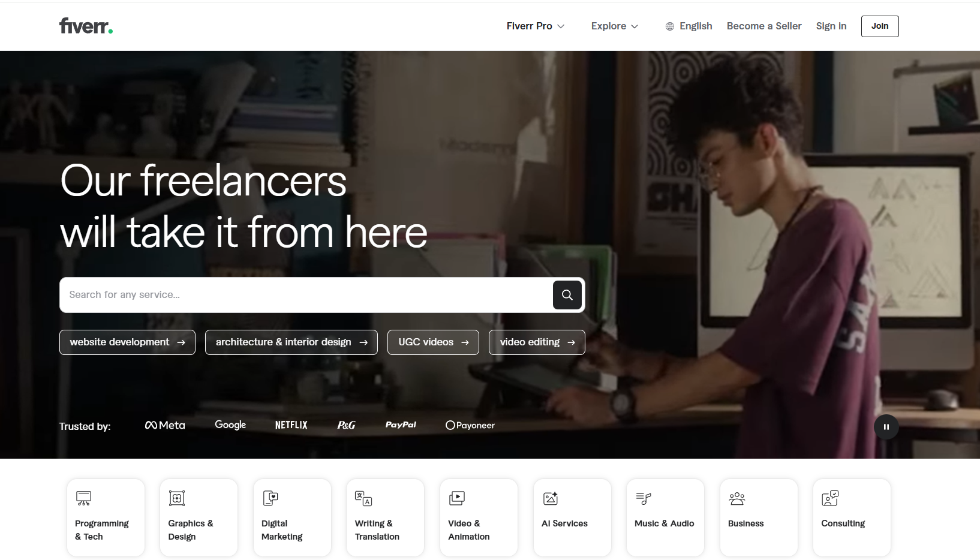
Task: Open the Digital Marketing category icon
Action: coord(270,498)
